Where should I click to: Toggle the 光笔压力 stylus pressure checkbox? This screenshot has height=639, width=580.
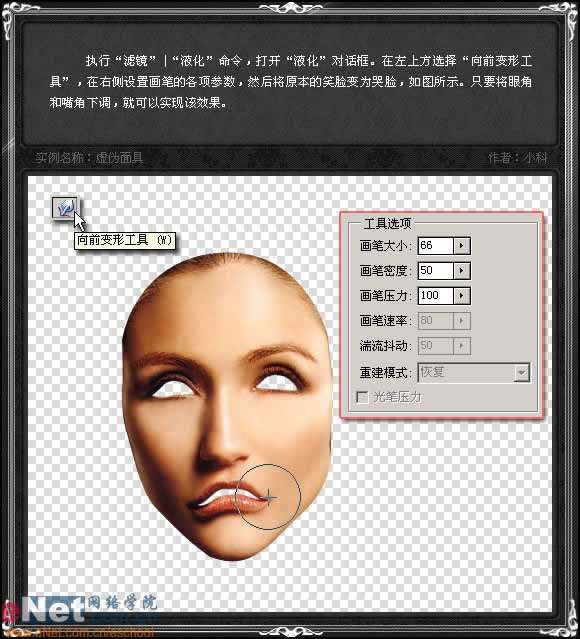tap(362, 397)
